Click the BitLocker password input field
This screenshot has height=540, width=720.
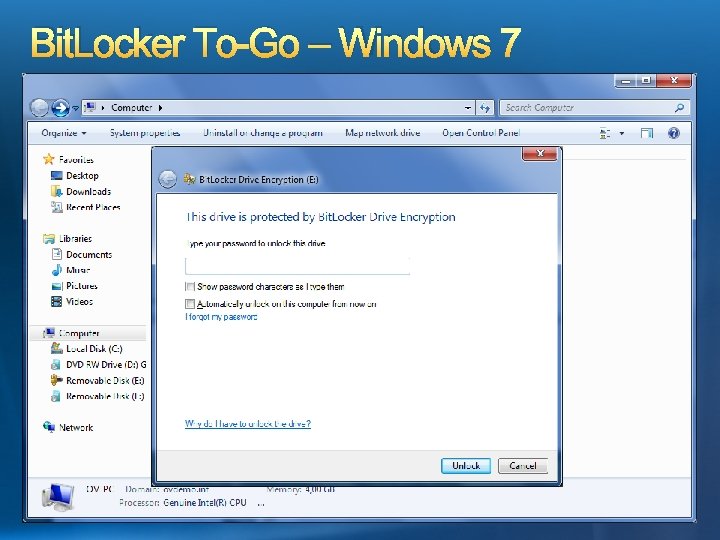[298, 266]
